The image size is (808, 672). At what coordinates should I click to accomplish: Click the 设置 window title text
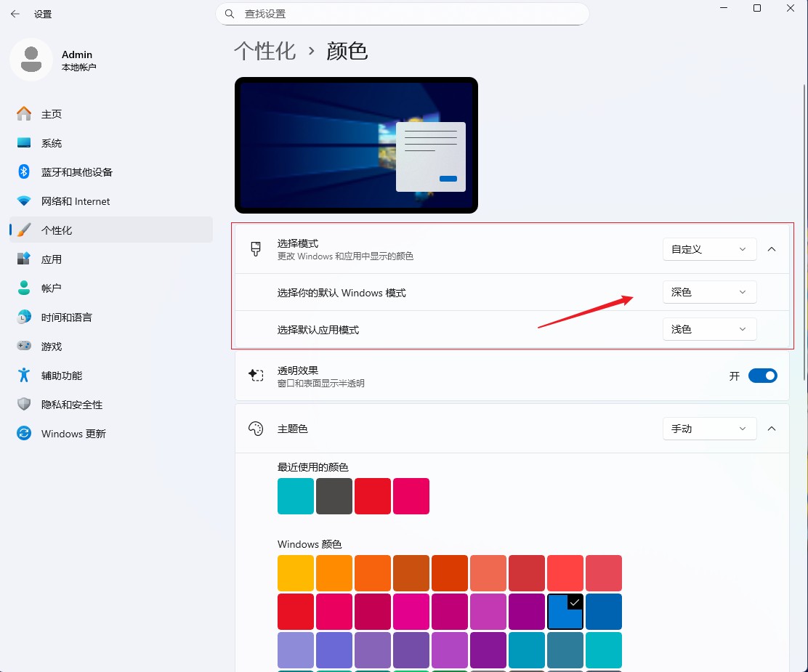tap(43, 14)
